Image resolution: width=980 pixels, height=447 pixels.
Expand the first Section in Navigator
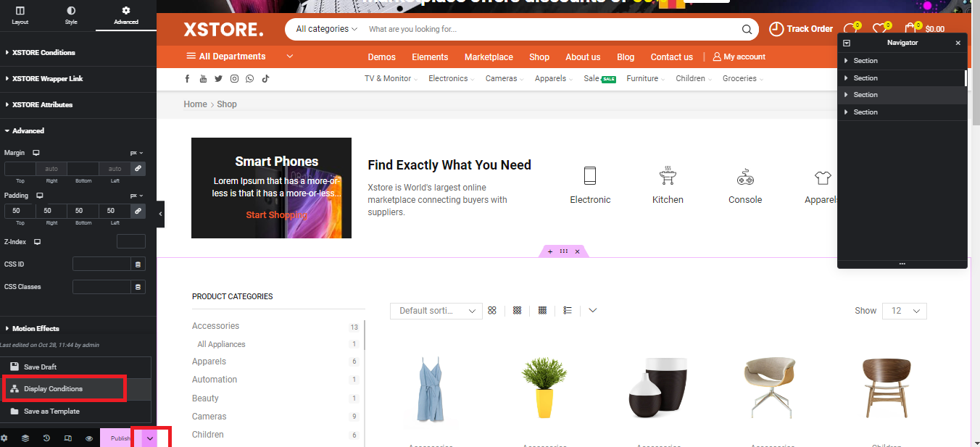[847, 61]
